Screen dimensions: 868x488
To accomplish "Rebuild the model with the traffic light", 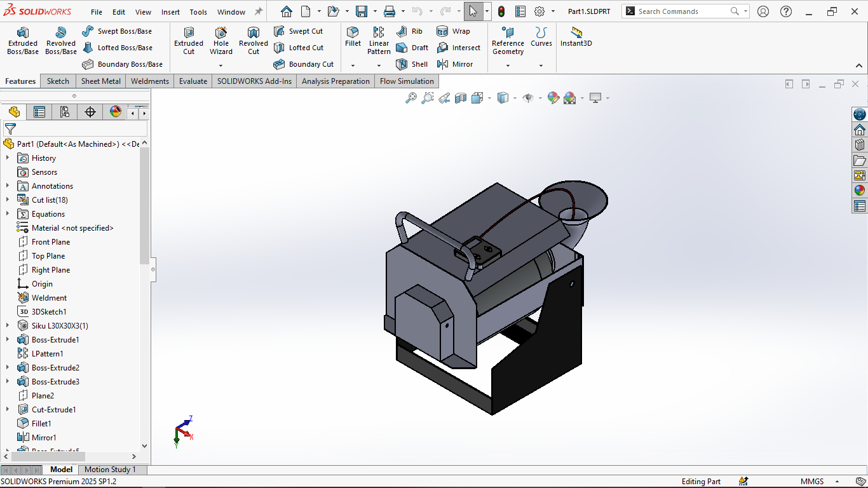I will [x=501, y=11].
